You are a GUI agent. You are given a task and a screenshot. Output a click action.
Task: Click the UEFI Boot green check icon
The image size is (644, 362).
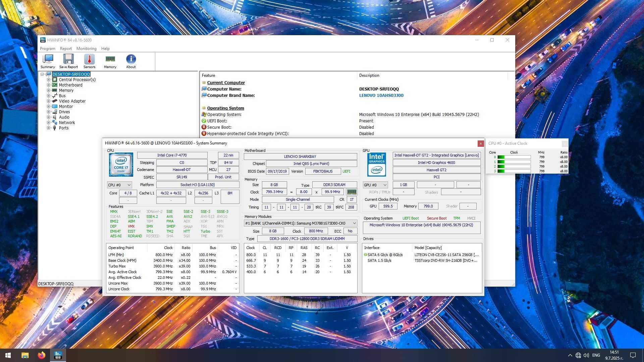(x=204, y=121)
